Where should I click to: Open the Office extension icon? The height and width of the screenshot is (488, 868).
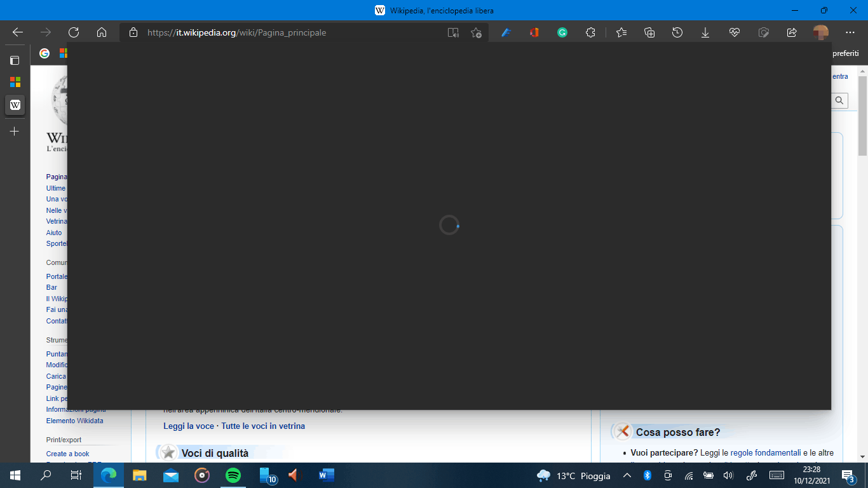(x=534, y=32)
